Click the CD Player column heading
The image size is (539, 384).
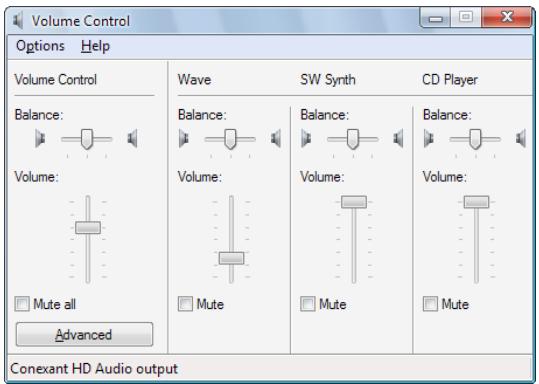(450, 80)
